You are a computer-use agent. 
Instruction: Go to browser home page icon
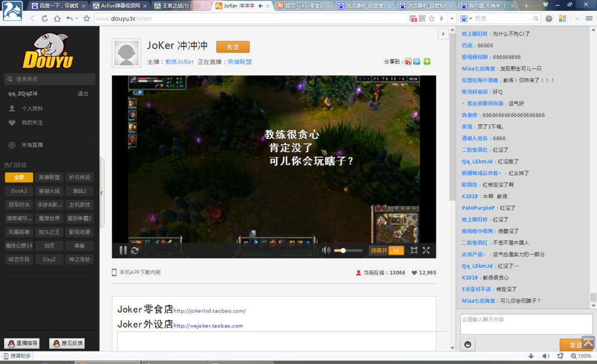[x=57, y=18]
